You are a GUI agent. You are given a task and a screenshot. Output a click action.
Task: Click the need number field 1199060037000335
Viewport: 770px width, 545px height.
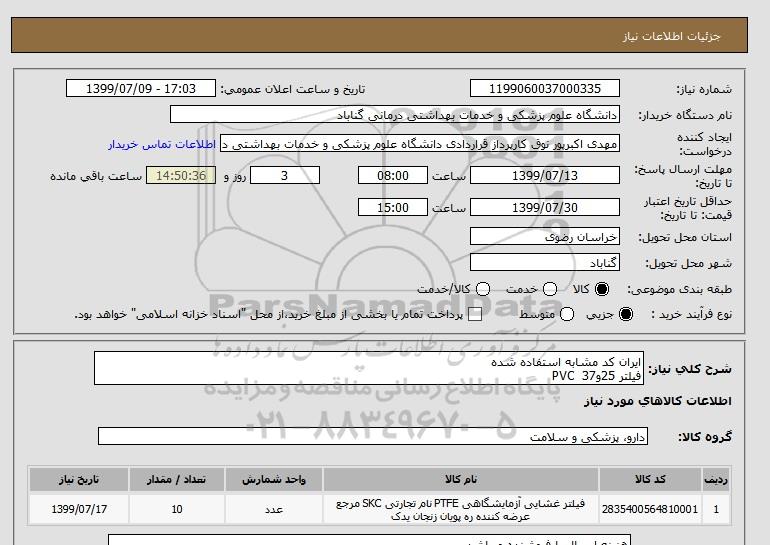[545, 88]
